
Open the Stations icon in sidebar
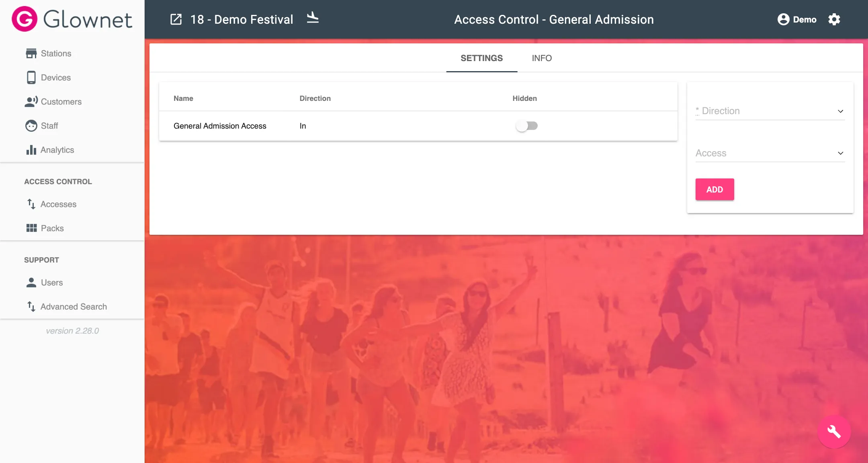[31, 53]
